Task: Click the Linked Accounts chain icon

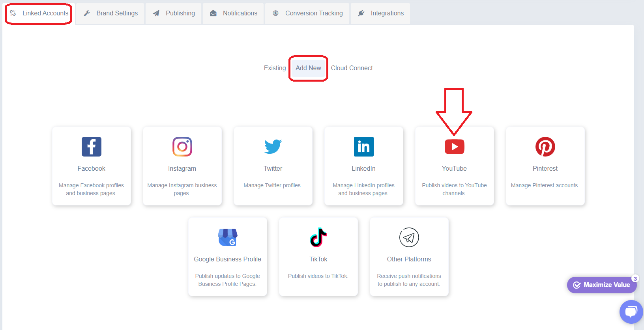Action: [x=13, y=13]
